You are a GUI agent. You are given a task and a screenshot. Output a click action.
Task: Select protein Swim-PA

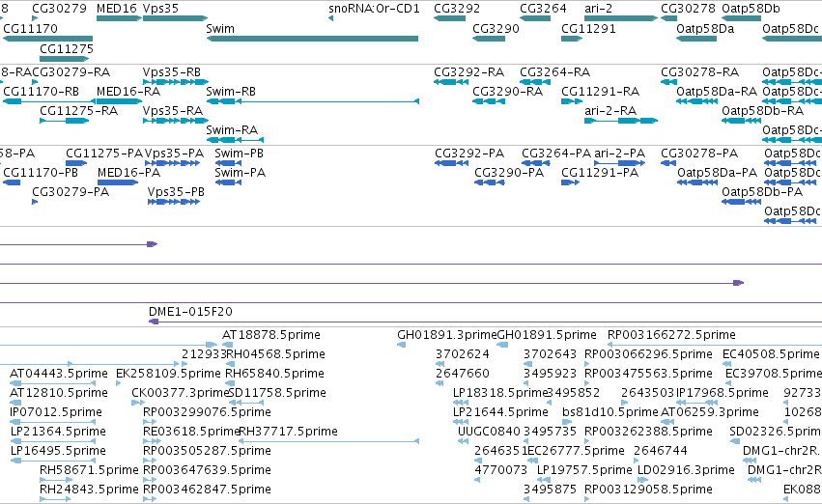coord(229,182)
